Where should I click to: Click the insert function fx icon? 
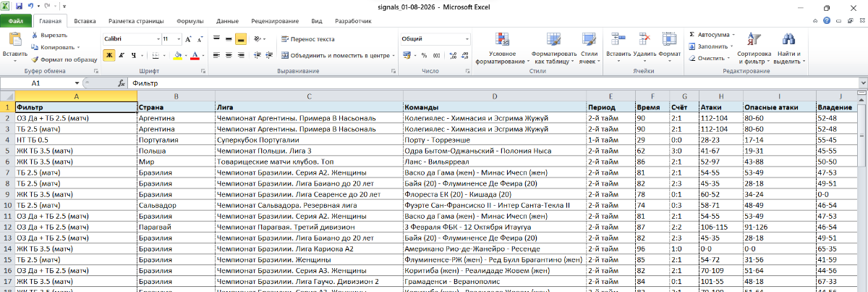tap(122, 83)
